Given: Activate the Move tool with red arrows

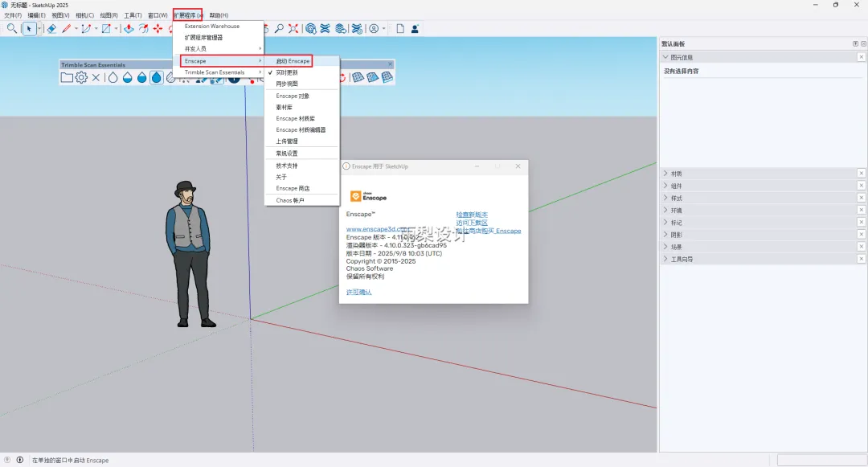Looking at the screenshot, I should click(x=158, y=29).
